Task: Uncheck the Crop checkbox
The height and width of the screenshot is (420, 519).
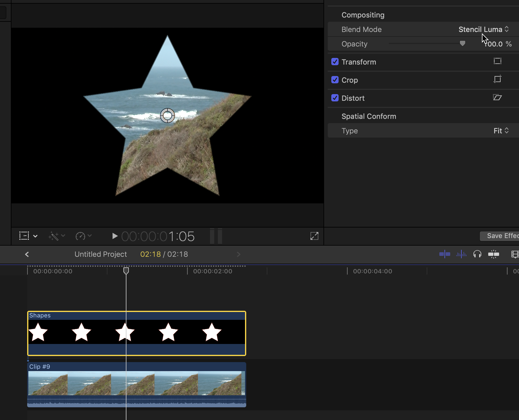Action: 335,80
